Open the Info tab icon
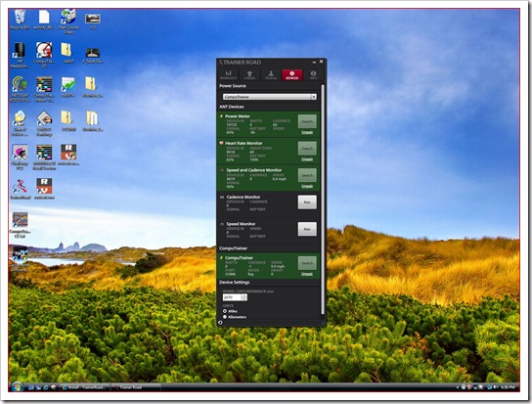This screenshot has height=404, width=532. [x=313, y=74]
